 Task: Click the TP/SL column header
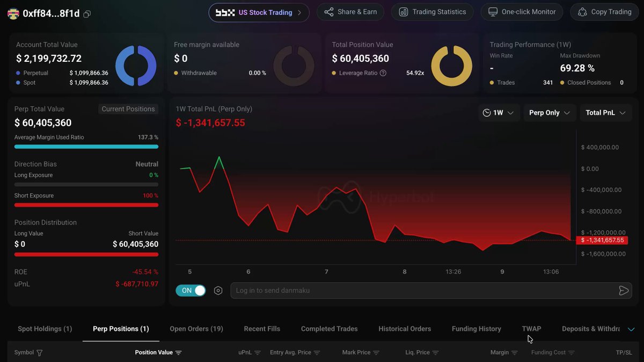click(624, 352)
